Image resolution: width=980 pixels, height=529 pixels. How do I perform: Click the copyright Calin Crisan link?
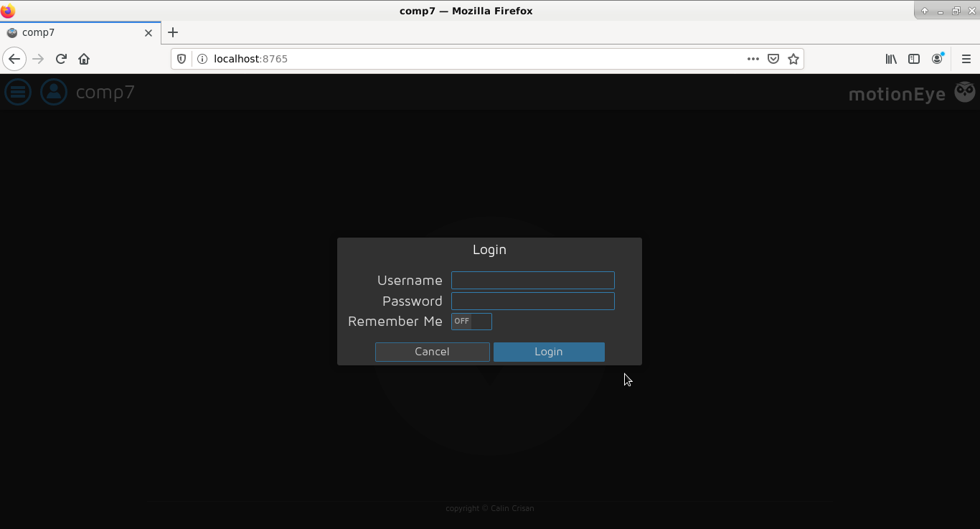(x=490, y=508)
